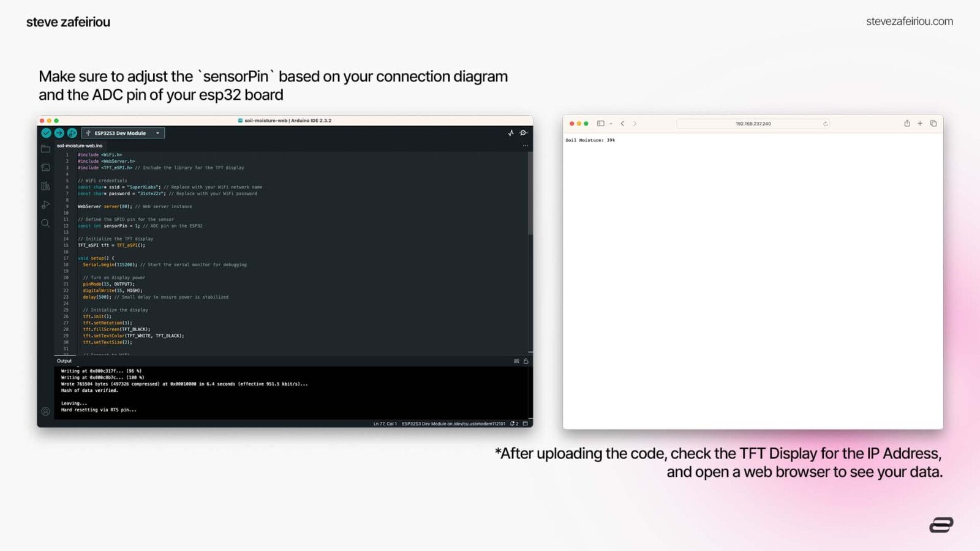Open the editor tab's three-dot options menu
This screenshot has height=551, width=980.
(x=525, y=146)
